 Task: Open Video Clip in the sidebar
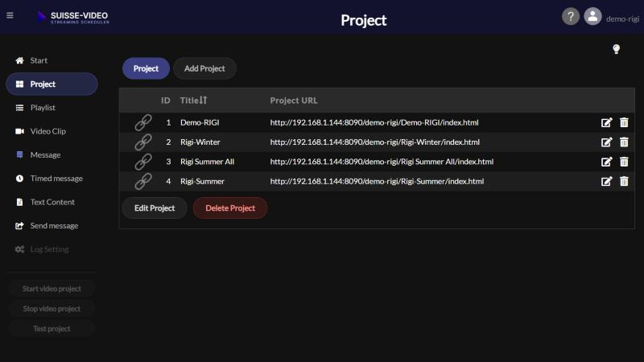pos(52,131)
